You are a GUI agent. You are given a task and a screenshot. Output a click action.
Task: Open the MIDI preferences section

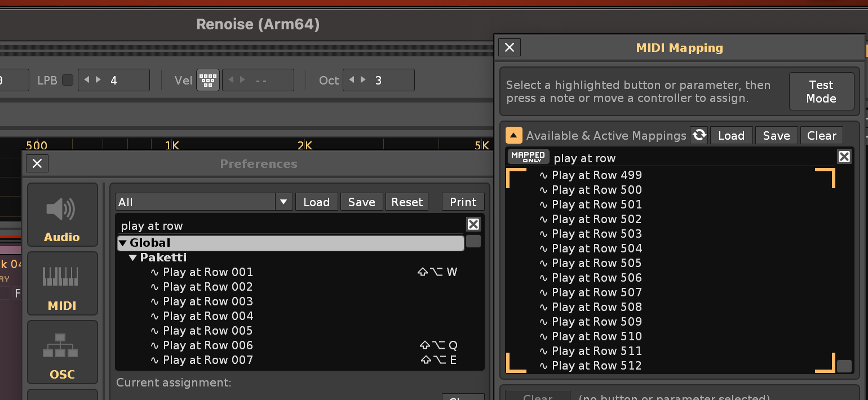[x=62, y=283]
